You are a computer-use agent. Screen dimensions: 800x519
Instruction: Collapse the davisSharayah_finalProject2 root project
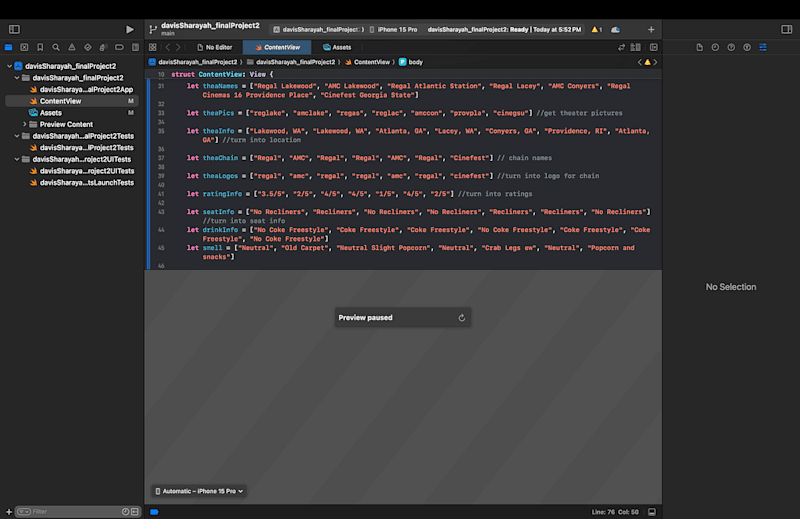(9, 66)
